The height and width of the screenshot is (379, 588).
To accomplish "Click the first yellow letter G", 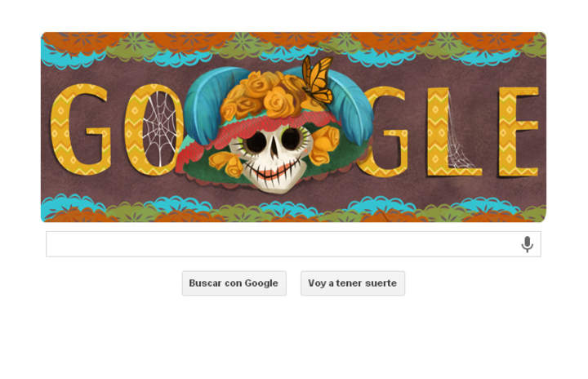I will click(x=80, y=129).
